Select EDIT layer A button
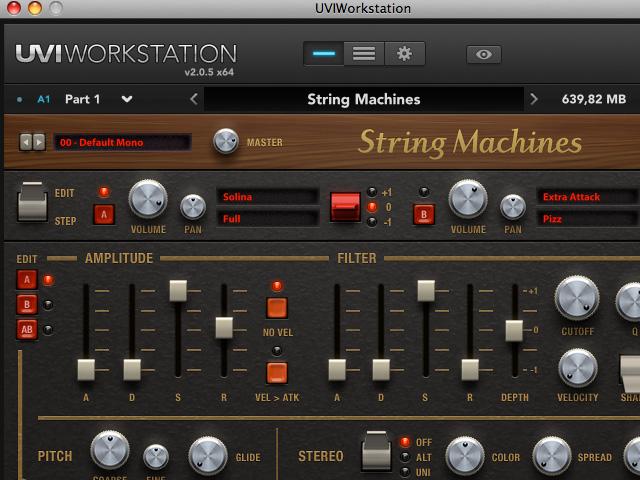This screenshot has width=640, height=480. click(27, 280)
